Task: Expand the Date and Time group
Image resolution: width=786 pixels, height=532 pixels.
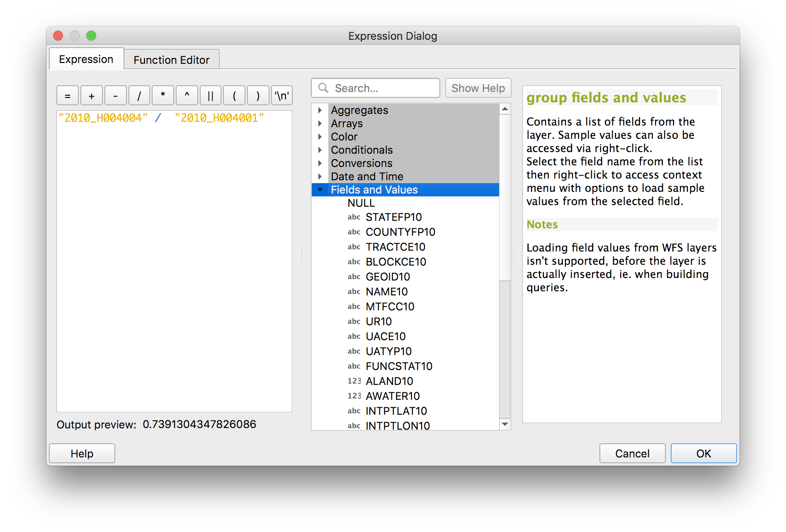Action: click(x=320, y=177)
